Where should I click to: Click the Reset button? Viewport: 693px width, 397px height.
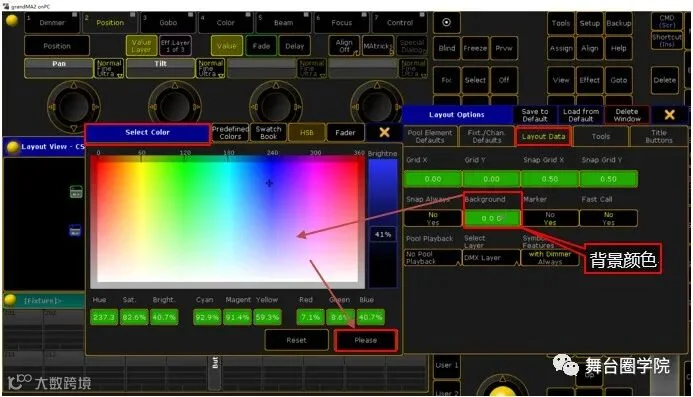click(x=296, y=340)
